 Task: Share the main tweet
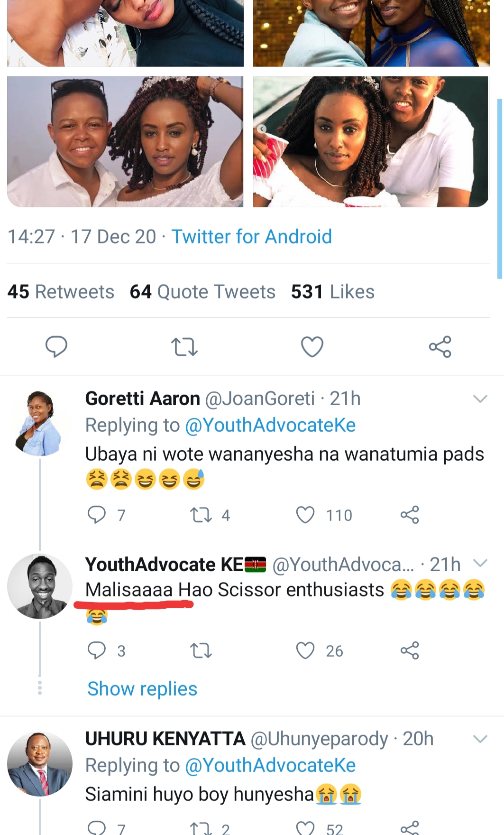point(440,347)
